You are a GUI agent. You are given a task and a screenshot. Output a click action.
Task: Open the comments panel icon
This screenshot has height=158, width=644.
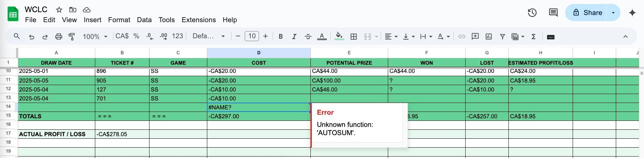coord(553,13)
